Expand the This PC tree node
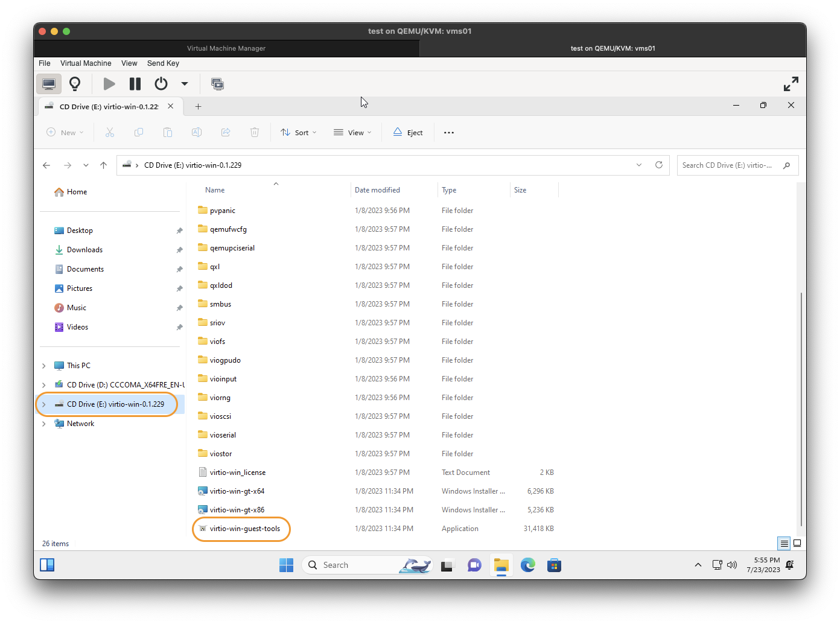Viewport: 840px width, 624px height. pyautogui.click(x=44, y=366)
